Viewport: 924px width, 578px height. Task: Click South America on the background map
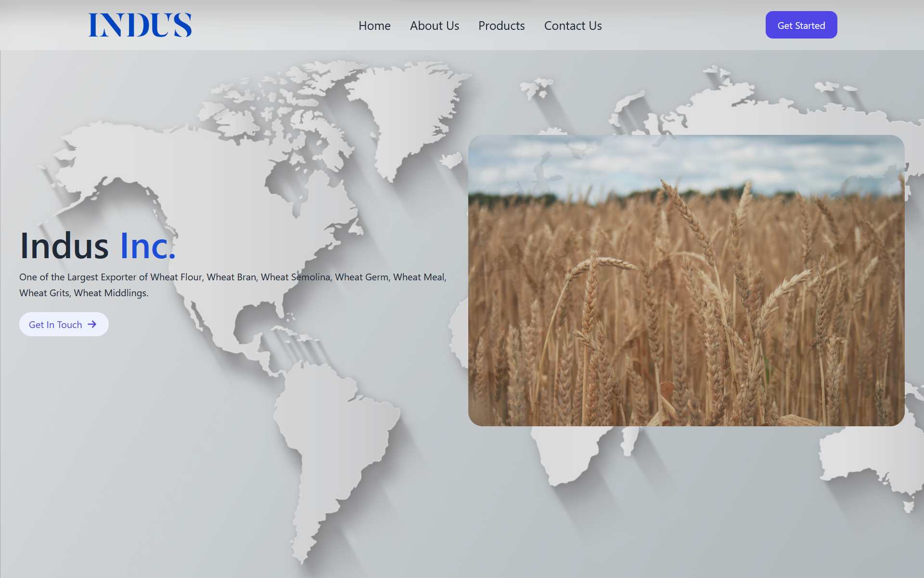(x=332, y=433)
